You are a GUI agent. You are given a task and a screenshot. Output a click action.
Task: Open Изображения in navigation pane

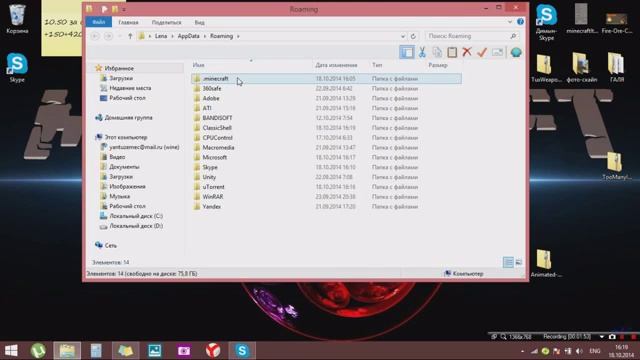pyautogui.click(x=127, y=186)
